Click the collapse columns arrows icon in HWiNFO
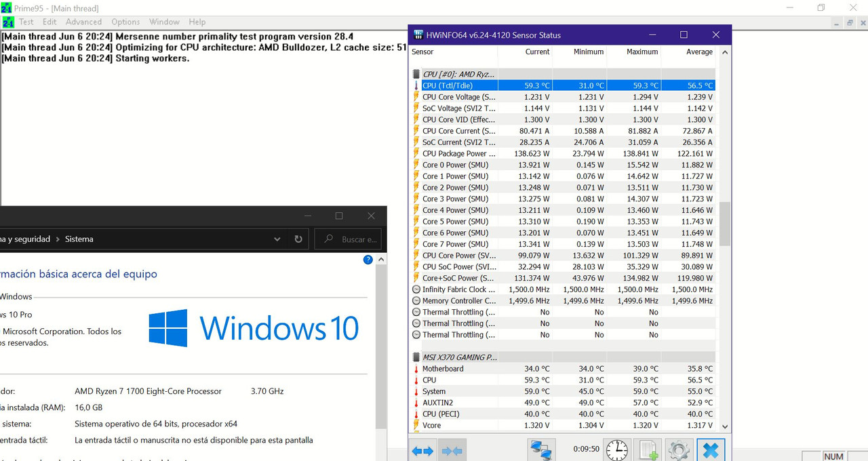Viewport: 868px width, 461px height. coord(452,450)
